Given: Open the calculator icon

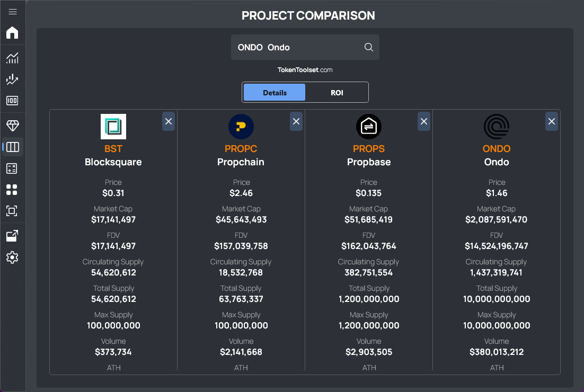Looking at the screenshot, I should coord(12,168).
